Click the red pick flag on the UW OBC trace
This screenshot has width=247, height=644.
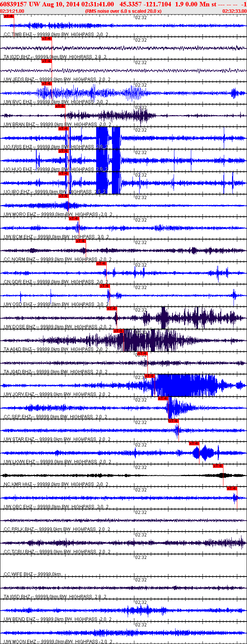pyautogui.click(x=232, y=488)
